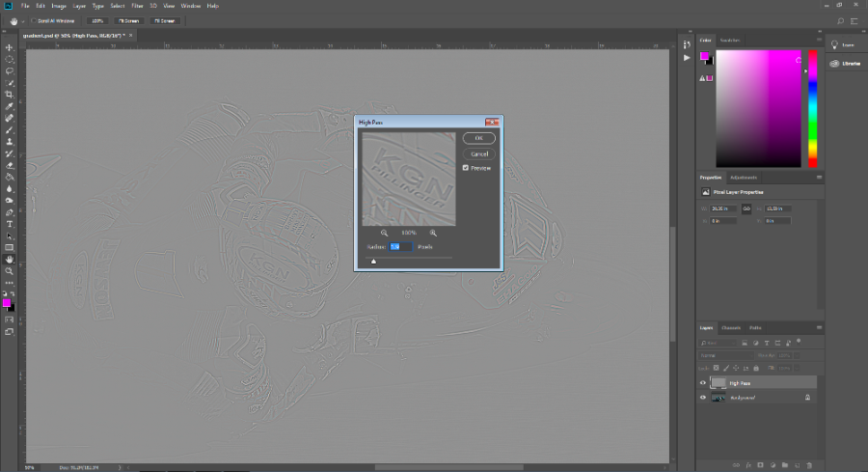Click the High Pass radius slider handle
The width and height of the screenshot is (868, 472).
point(373,261)
